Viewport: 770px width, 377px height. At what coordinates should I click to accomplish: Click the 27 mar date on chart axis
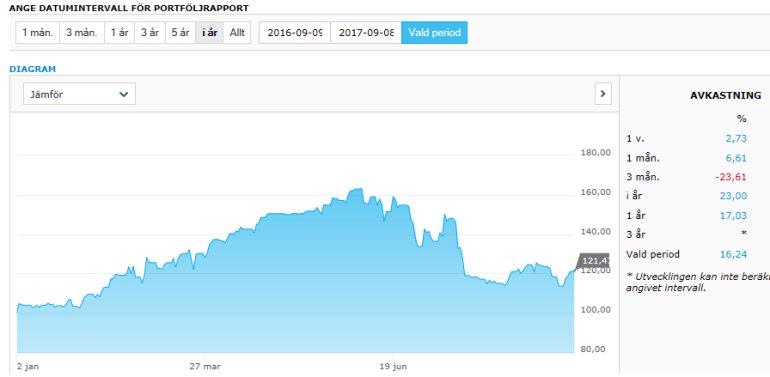(204, 366)
